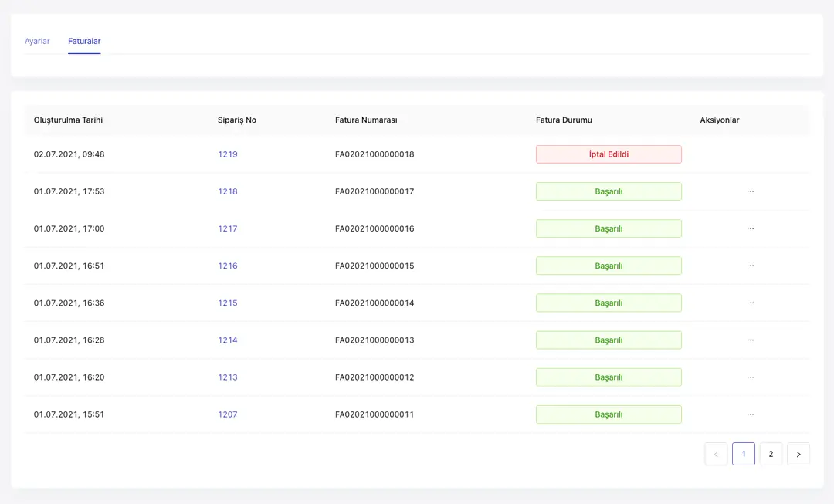Click the Oluşturulma Tarihi column header
Viewport: 834px width, 504px height.
click(x=68, y=120)
